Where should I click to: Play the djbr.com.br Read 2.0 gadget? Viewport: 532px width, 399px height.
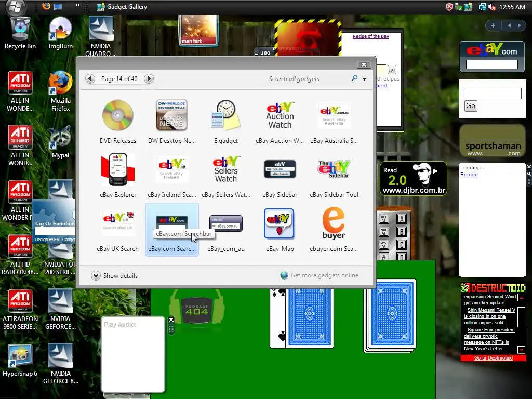(x=436, y=171)
